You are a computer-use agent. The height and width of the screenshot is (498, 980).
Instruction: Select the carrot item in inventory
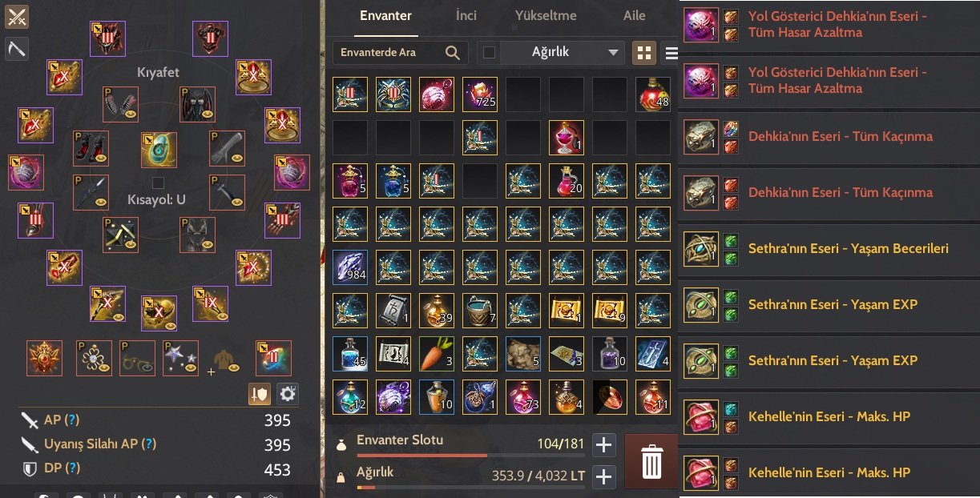point(437,354)
